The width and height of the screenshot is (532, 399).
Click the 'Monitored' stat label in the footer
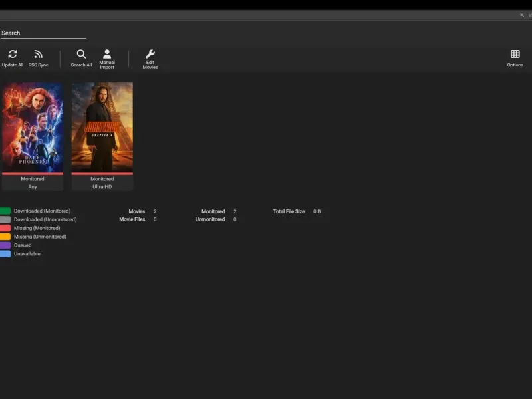point(213,211)
